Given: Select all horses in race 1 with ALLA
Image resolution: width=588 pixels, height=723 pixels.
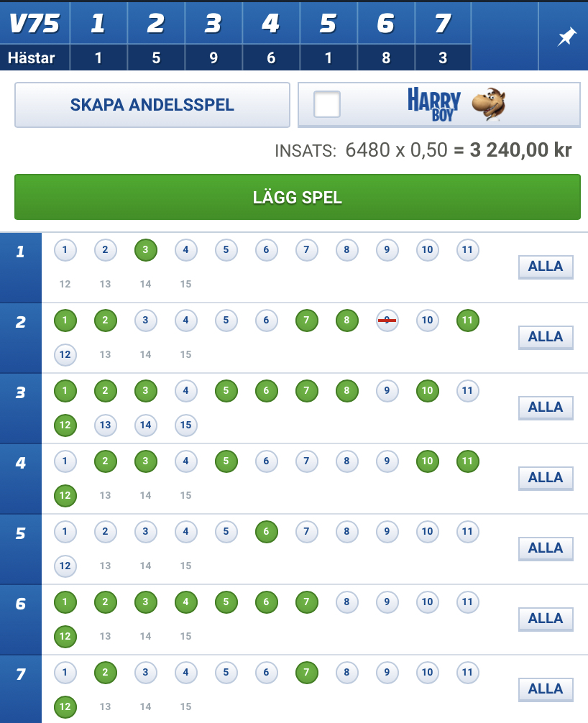Looking at the screenshot, I should pyautogui.click(x=546, y=267).
